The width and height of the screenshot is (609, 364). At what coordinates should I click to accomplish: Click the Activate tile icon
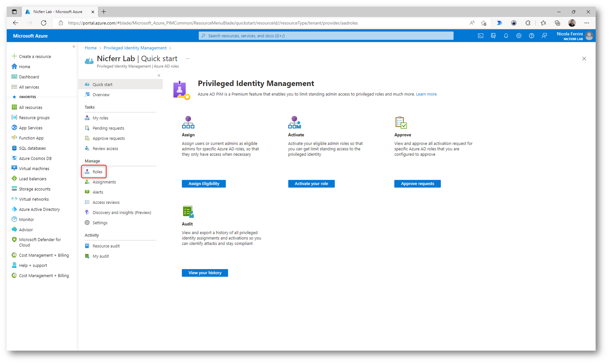pyautogui.click(x=294, y=122)
